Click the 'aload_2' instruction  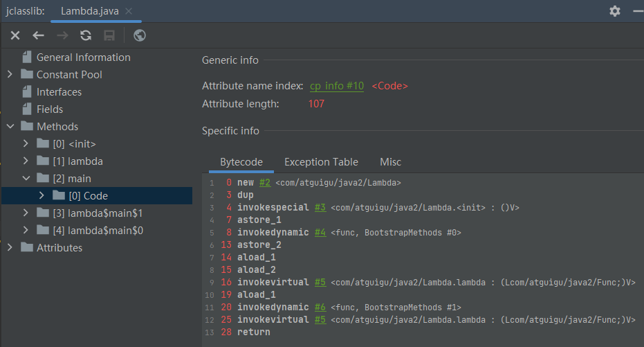[x=256, y=269]
